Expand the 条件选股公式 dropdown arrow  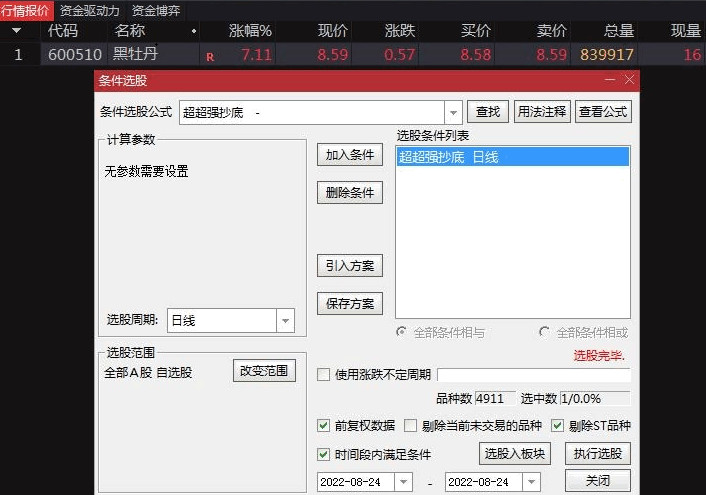pos(453,113)
